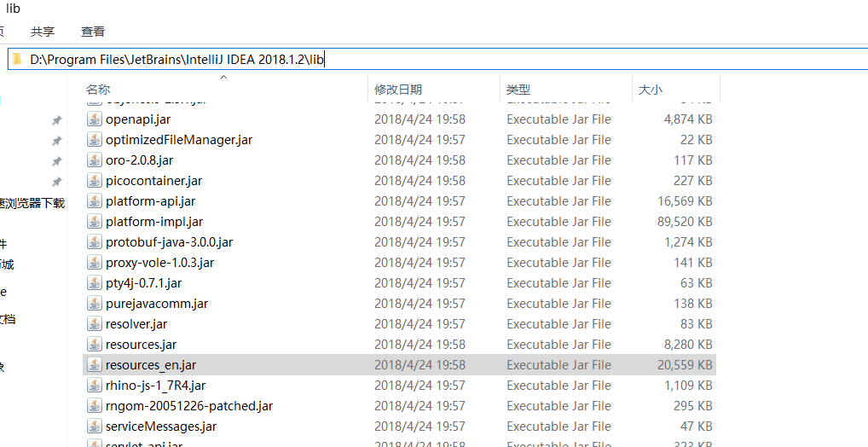Click the rngom-20051226-patched.jar file icon
The height and width of the screenshot is (447, 868).
point(95,406)
